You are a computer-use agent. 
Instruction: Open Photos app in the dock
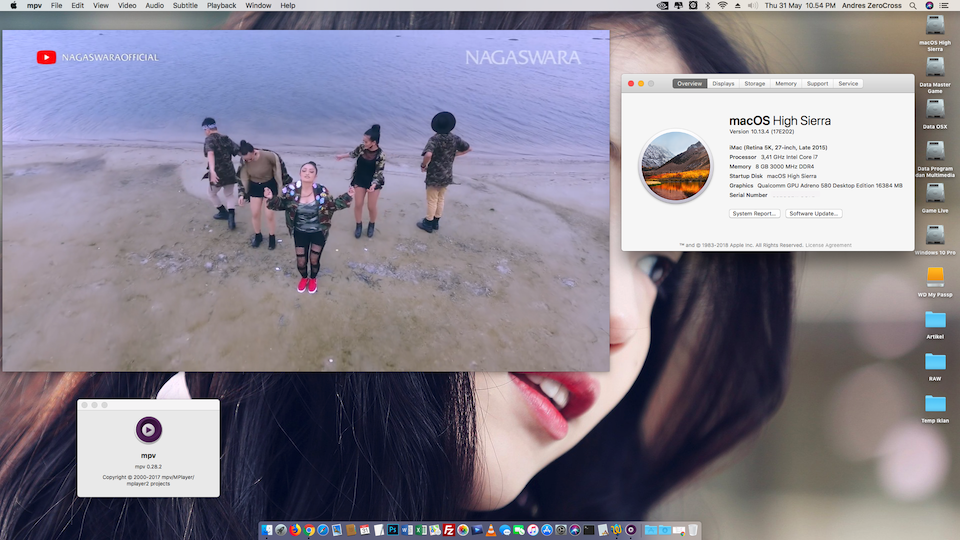point(463,530)
